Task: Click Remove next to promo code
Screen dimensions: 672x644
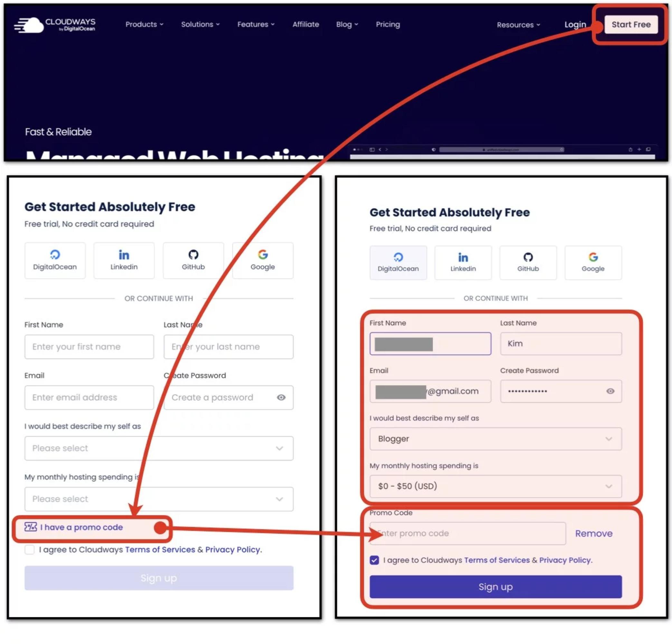Action: (x=593, y=533)
